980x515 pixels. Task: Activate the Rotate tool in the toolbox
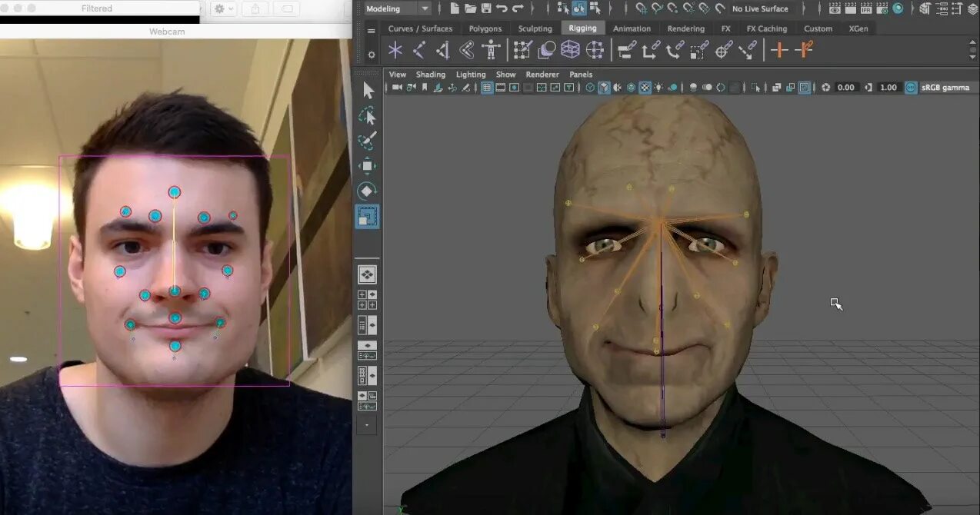(368, 191)
